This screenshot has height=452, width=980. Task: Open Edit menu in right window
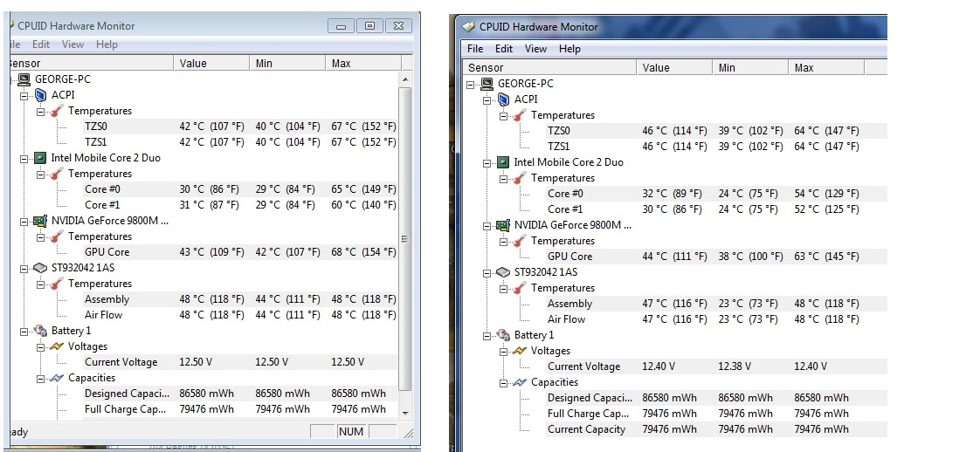[x=504, y=49]
